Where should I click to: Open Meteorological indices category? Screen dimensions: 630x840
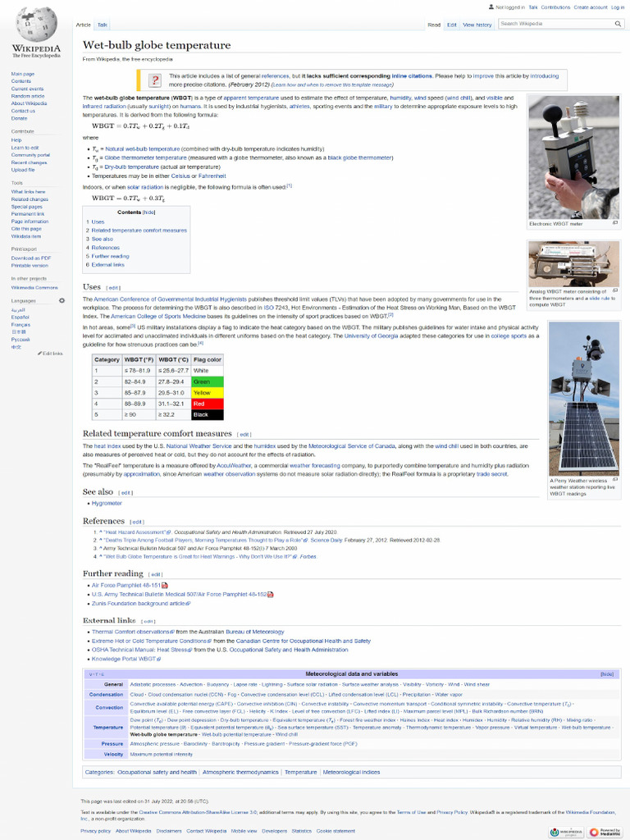[351, 773]
